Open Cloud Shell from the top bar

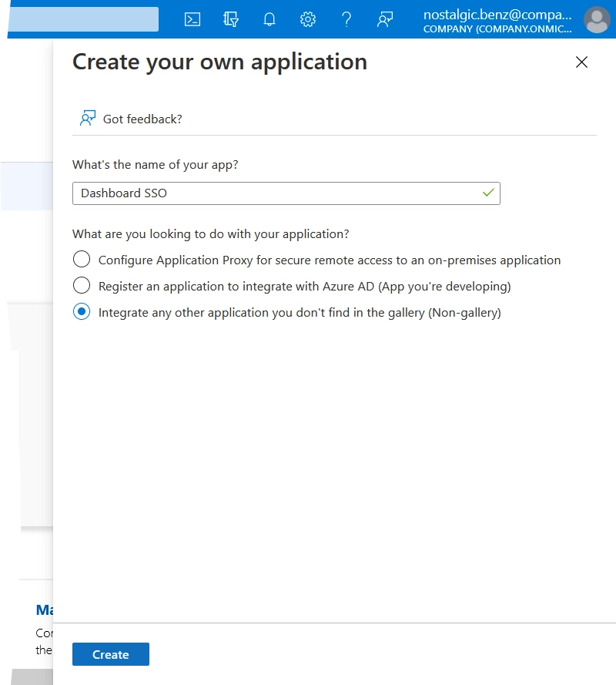[192, 19]
